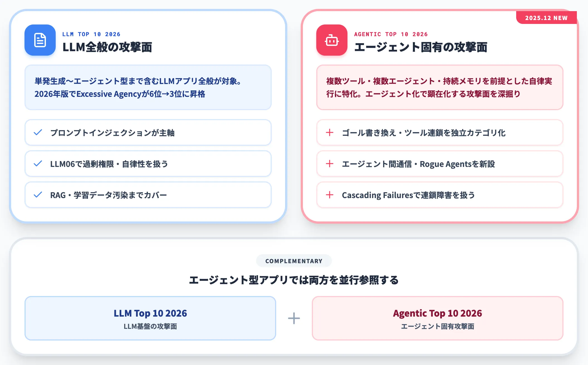
Task: Click the plus icon beside Cascading Failures row
Action: click(x=330, y=195)
